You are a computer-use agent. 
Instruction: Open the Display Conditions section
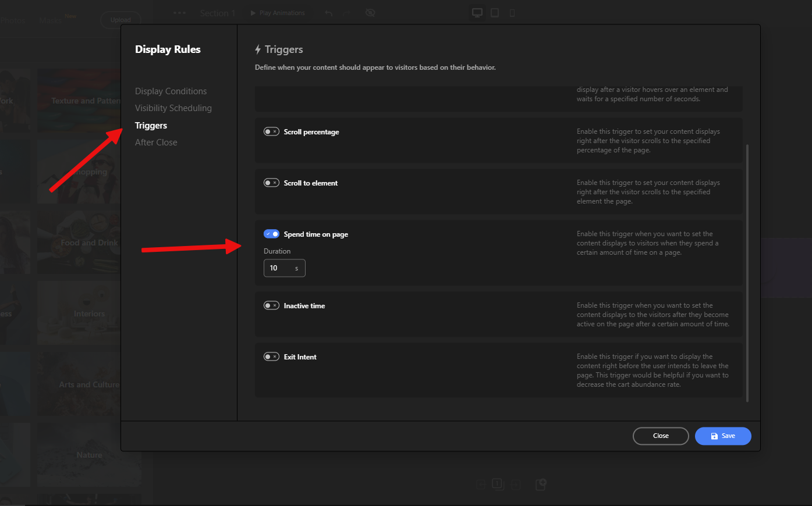pyautogui.click(x=171, y=91)
